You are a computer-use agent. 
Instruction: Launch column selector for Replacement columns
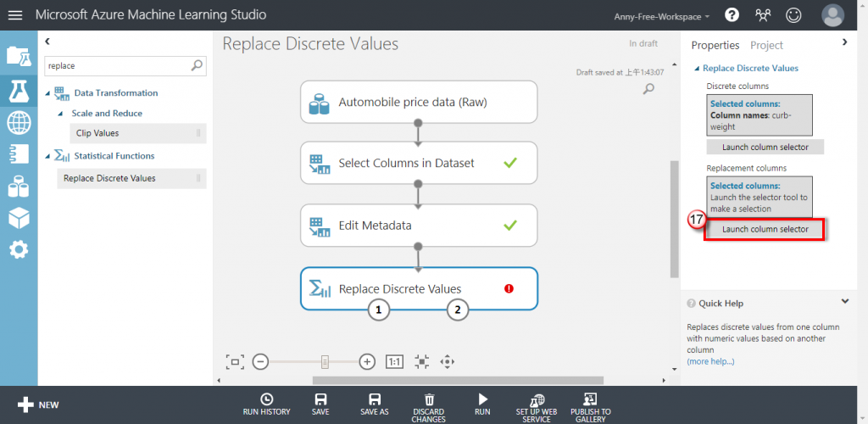click(x=765, y=229)
